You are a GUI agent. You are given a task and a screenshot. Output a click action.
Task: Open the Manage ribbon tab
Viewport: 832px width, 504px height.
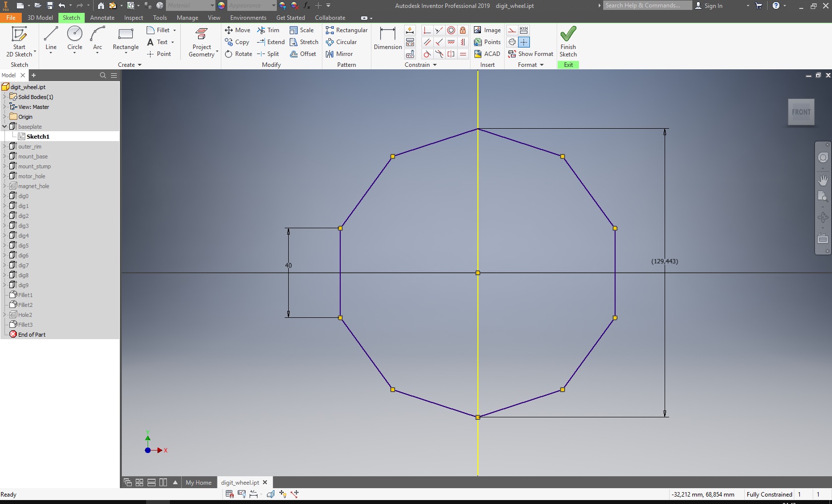click(187, 17)
